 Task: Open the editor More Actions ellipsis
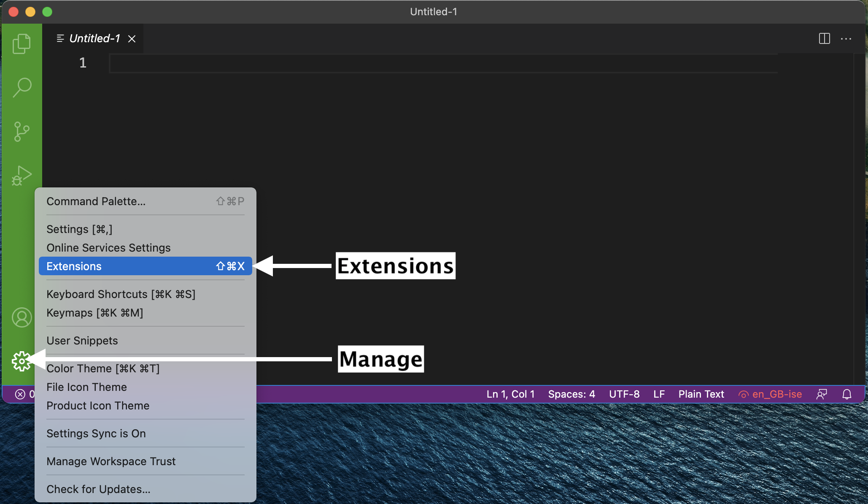pos(846,39)
